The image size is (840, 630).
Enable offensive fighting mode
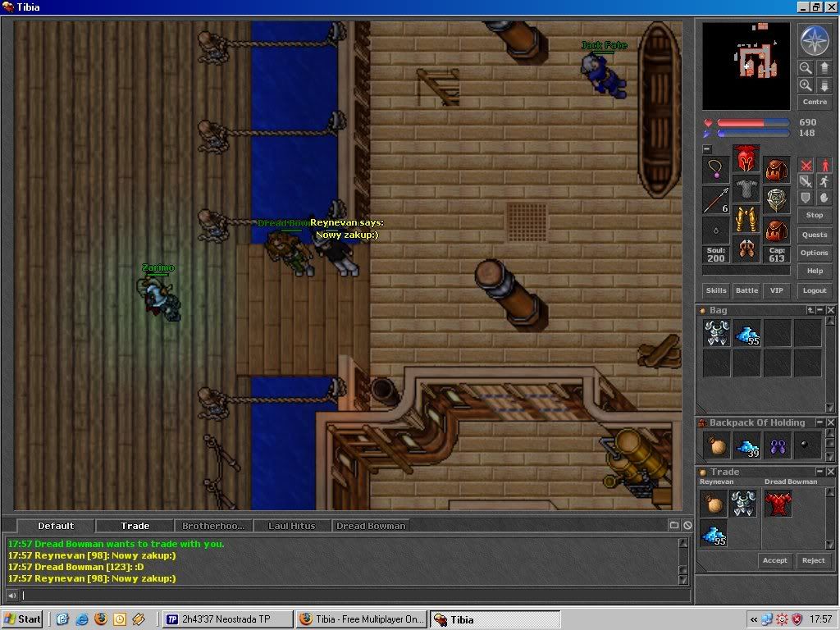pyautogui.click(x=806, y=166)
